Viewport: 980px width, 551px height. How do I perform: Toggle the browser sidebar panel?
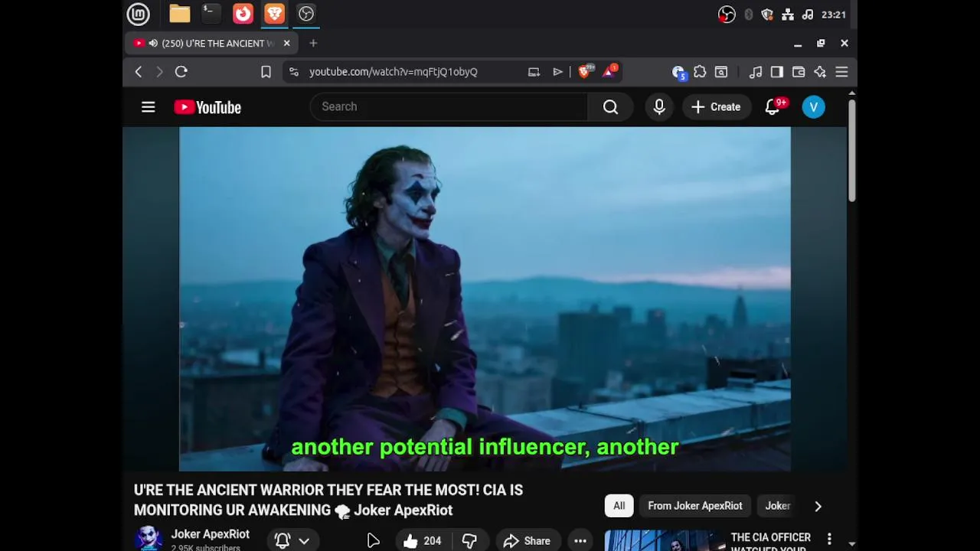coord(777,72)
